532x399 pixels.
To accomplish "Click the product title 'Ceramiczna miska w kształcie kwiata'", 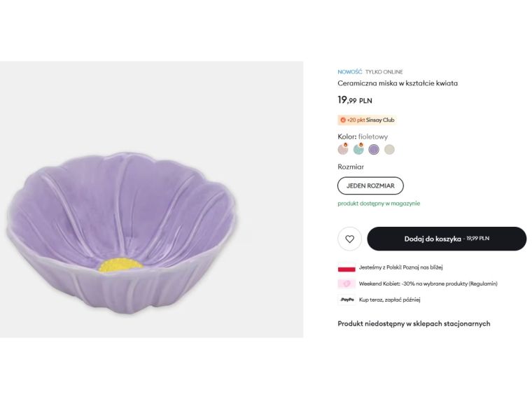I will pos(398,83).
